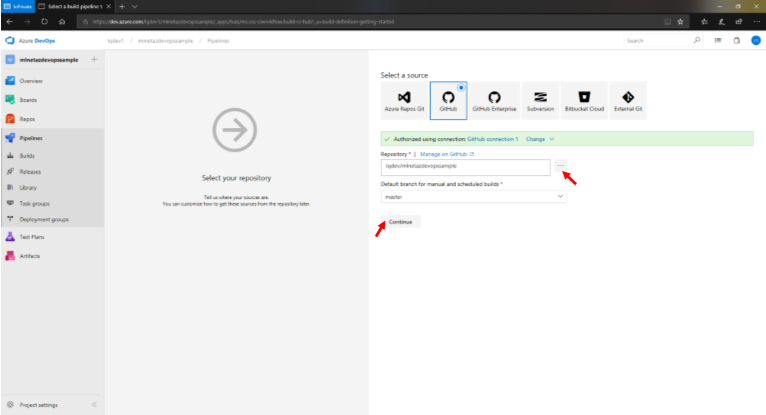Choose External Git source option
The height and width of the screenshot is (415, 766).
(x=628, y=101)
